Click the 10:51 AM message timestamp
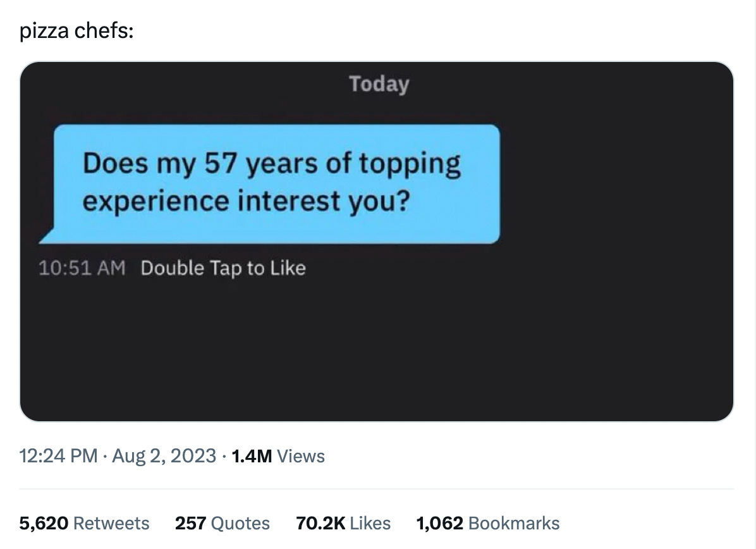Screen dimensions: 756x549 (x=82, y=268)
